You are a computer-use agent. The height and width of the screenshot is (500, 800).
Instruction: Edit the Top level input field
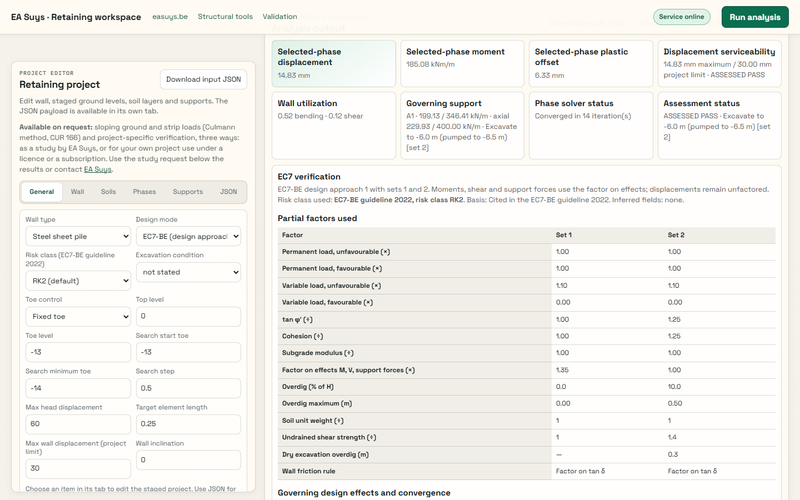[188, 316]
